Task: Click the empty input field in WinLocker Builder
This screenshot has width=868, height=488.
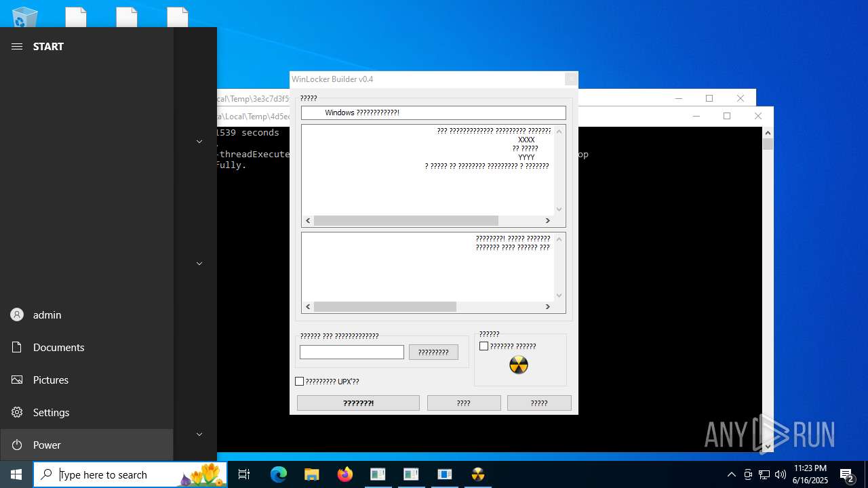Action: (x=352, y=352)
